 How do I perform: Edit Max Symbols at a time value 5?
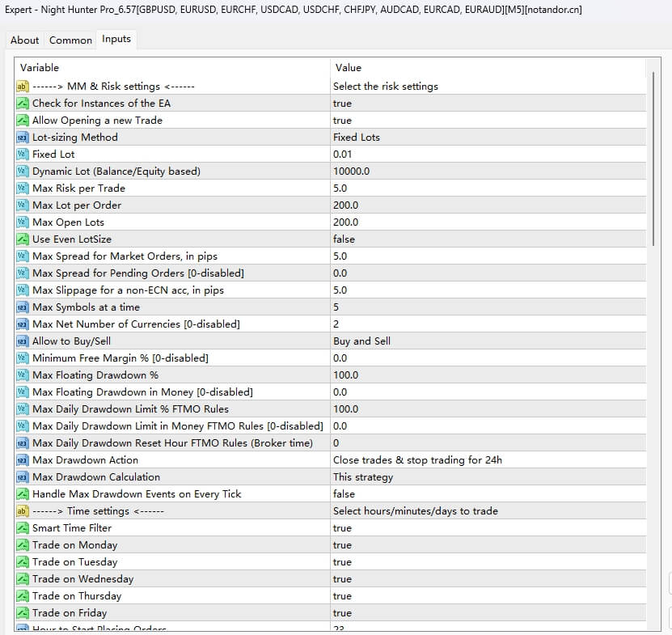coord(488,307)
